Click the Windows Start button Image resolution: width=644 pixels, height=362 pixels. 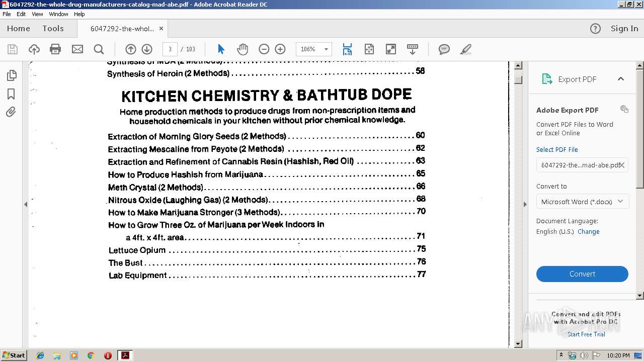click(14, 355)
